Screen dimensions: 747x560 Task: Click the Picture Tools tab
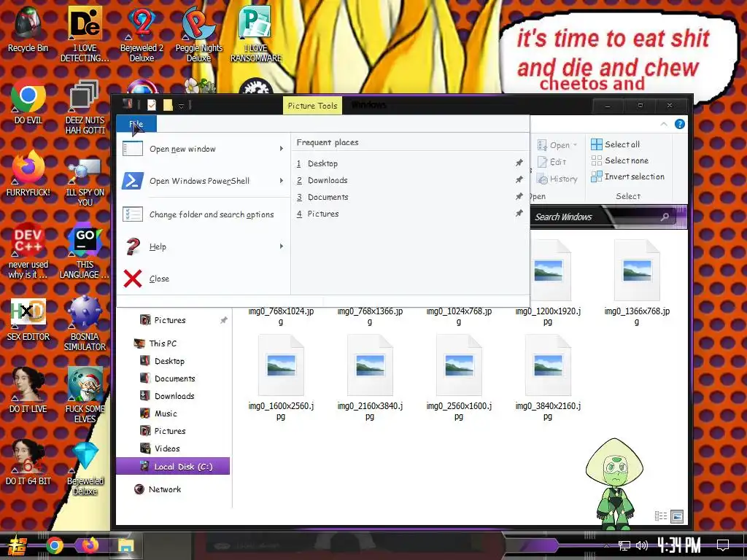[312, 106]
